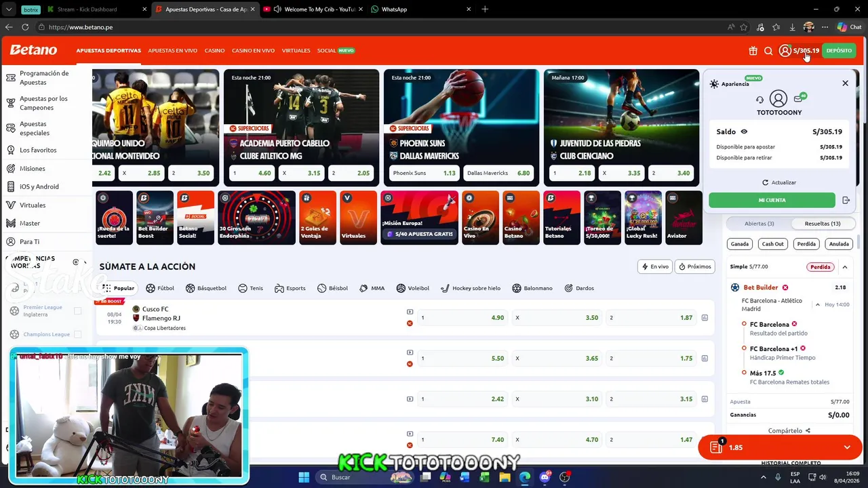Open customer support headset icon
The image size is (868, 488).
click(759, 100)
